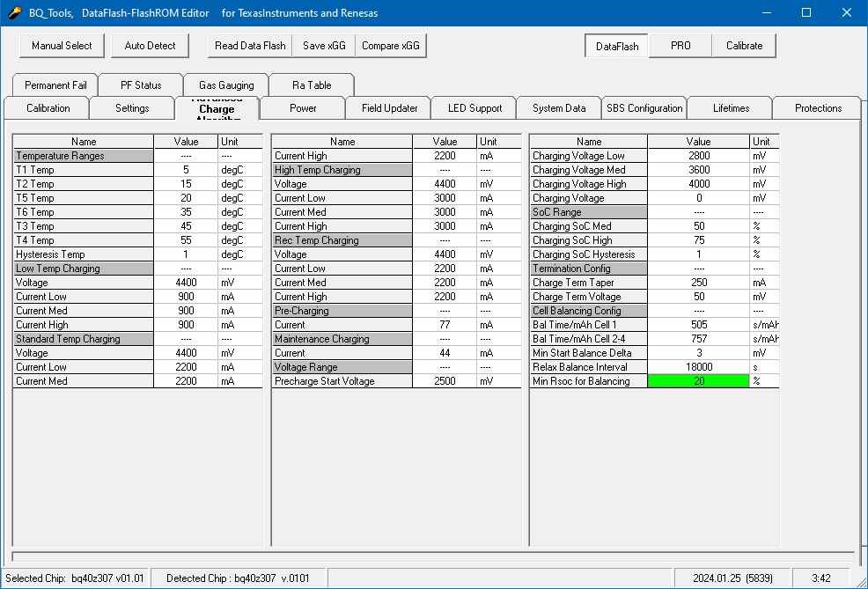Select the Rec Temp Charging section row
Screen dimensions: 868x589
(x=342, y=240)
